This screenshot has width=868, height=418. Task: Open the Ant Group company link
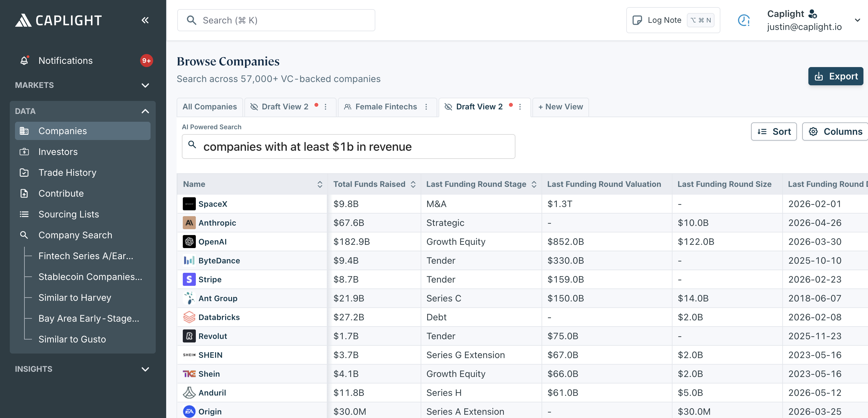click(x=218, y=298)
